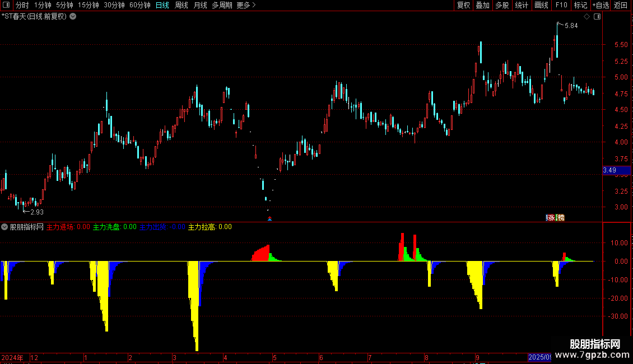The image size is (633, 364).
Task: Click the highlighted 2025/09 date label
Action: tap(540, 357)
